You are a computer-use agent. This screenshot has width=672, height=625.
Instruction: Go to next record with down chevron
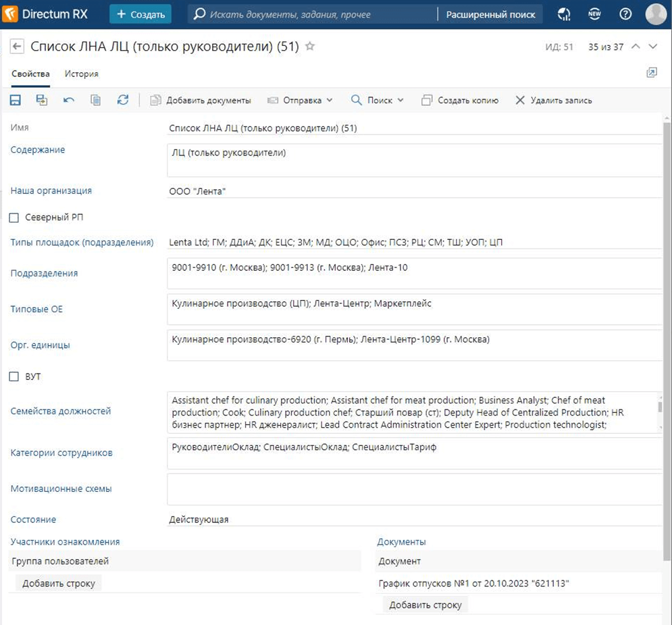coord(652,47)
